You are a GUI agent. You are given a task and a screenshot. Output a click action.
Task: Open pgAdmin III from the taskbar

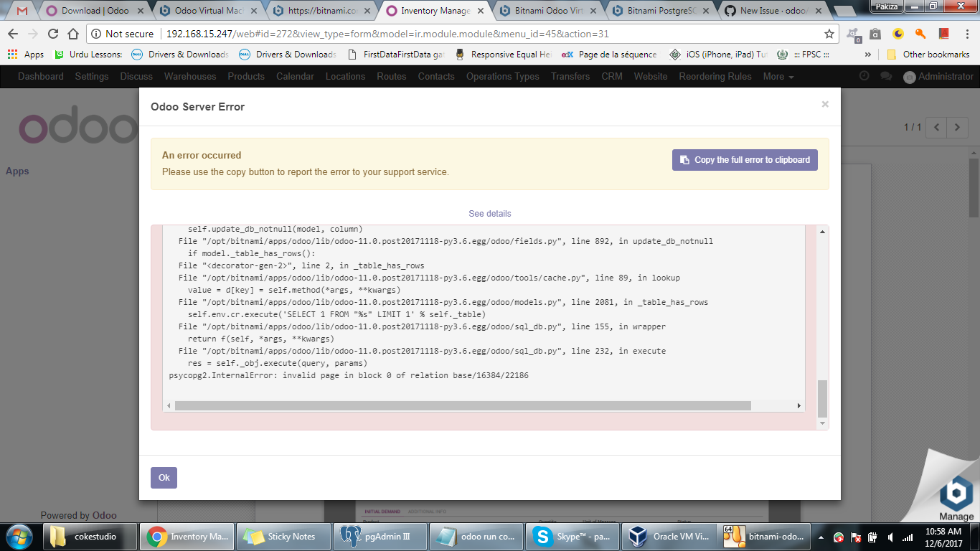381,537
